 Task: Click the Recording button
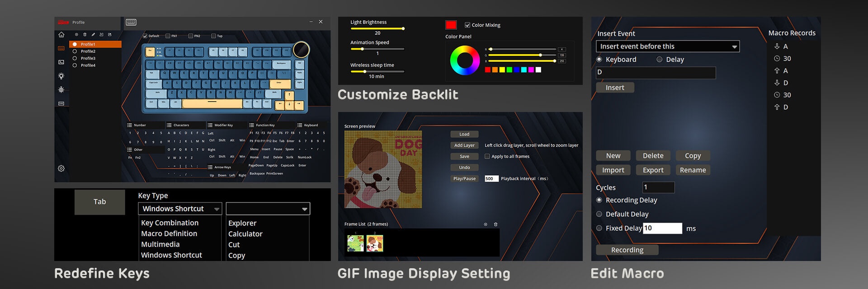point(627,250)
